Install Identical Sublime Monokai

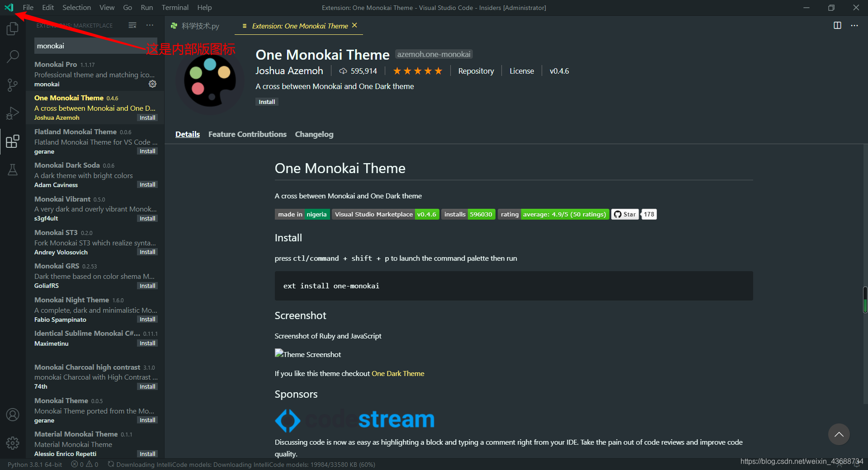tap(147, 343)
